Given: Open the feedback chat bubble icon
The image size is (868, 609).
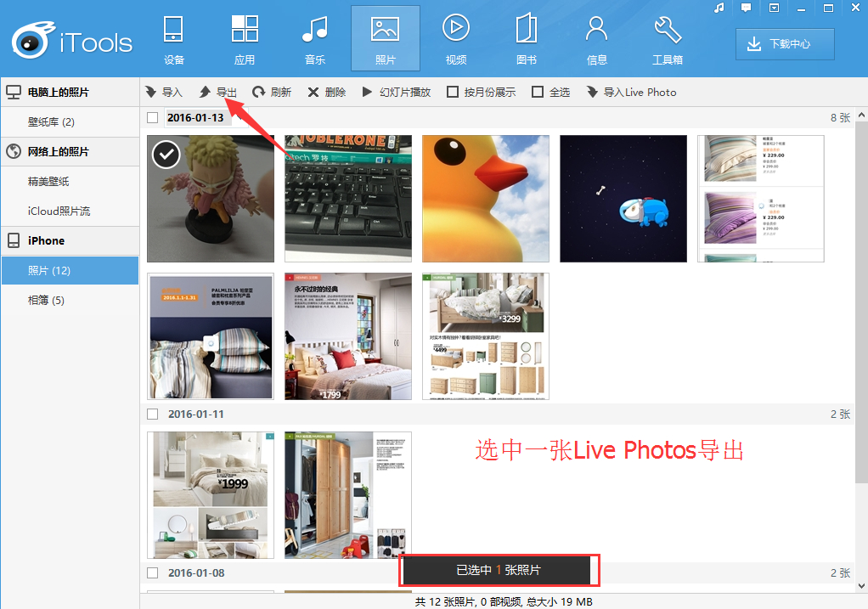Looking at the screenshot, I should click(747, 8).
